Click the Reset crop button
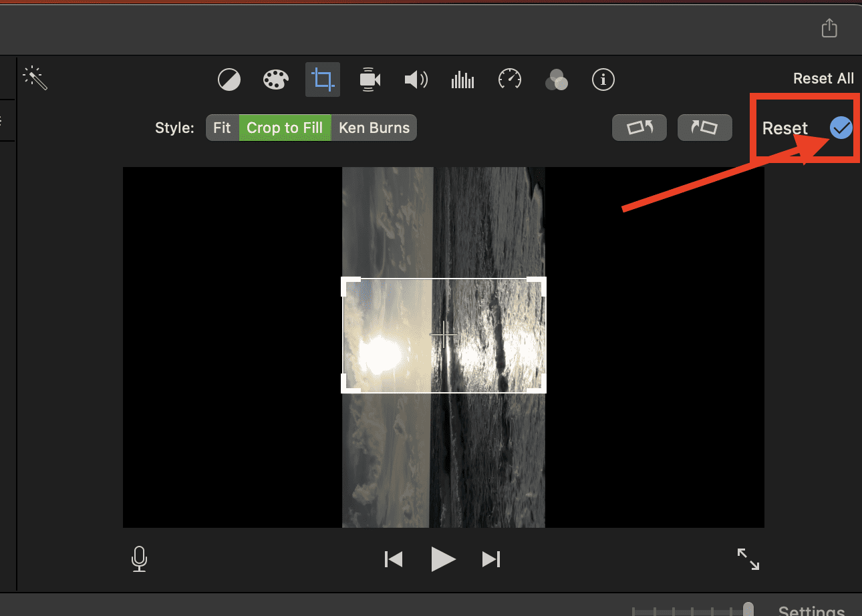The height and width of the screenshot is (616, 862). click(x=785, y=128)
